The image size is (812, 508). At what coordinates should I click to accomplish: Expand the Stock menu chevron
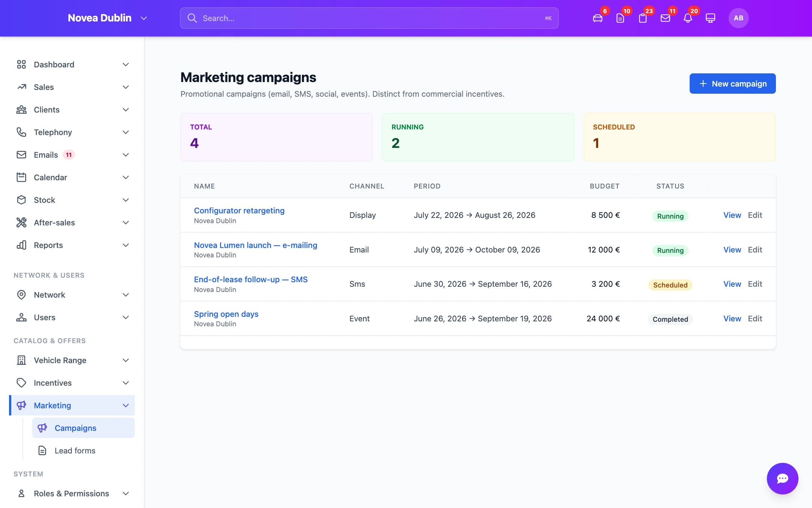[x=126, y=200]
